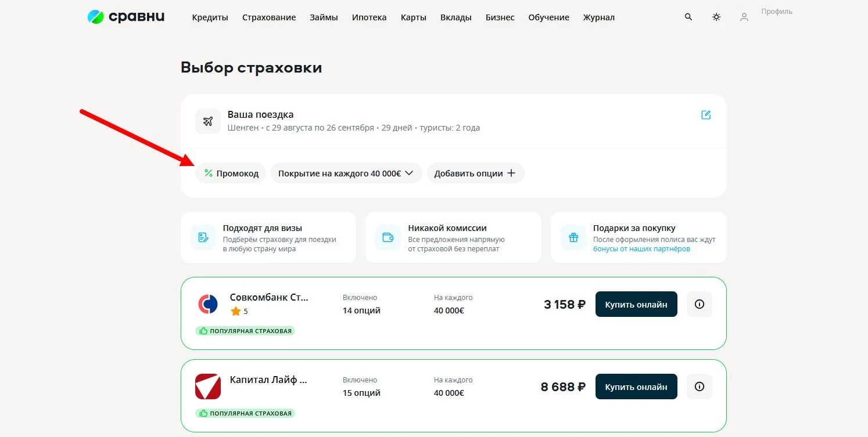The image size is (868, 437).
Task: Open the Страхование menu item
Action: [268, 17]
